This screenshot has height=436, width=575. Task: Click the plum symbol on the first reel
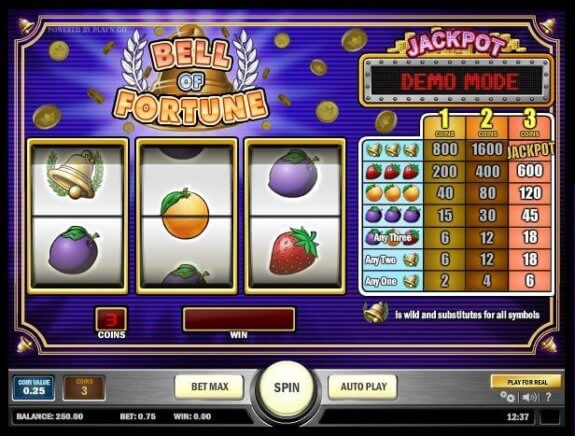tap(74, 250)
